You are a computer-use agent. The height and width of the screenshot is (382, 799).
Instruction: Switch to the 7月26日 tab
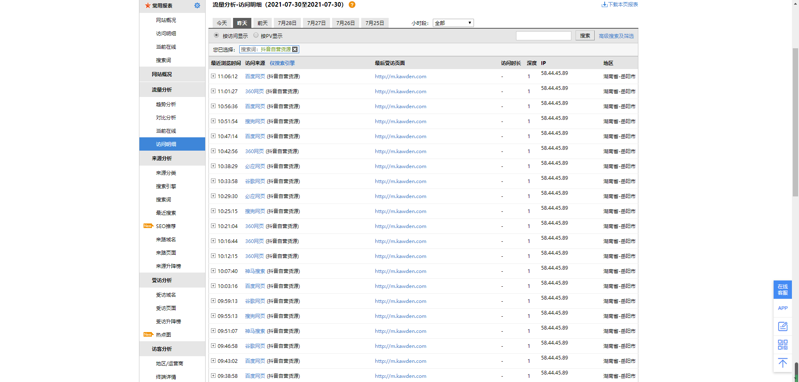345,23
